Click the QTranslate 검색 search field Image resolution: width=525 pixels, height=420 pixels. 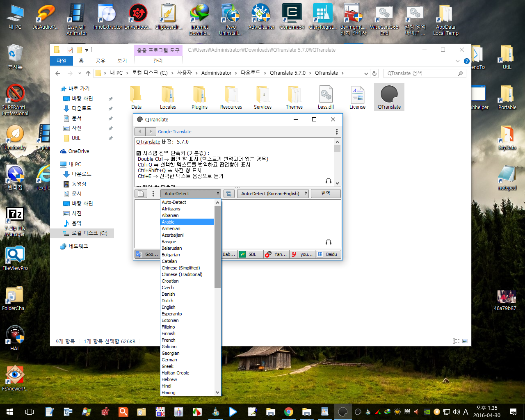coord(425,73)
